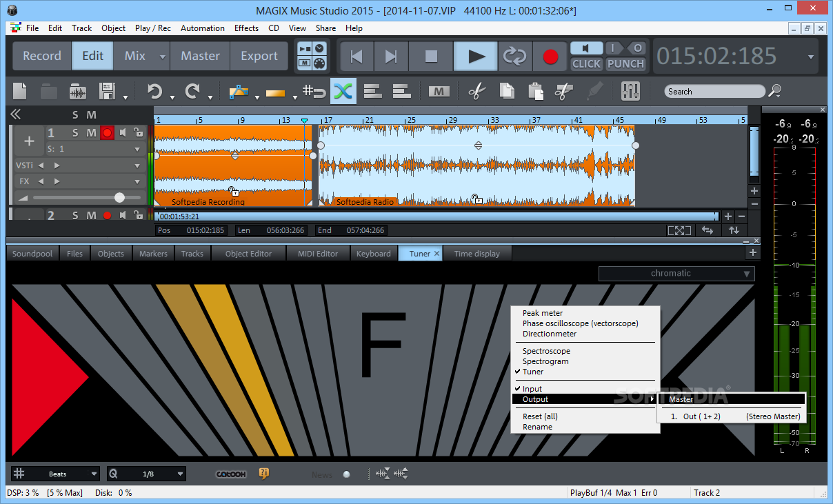Toggle PUNCH recording mode
Image resolution: width=833 pixels, height=504 pixels.
click(x=625, y=63)
